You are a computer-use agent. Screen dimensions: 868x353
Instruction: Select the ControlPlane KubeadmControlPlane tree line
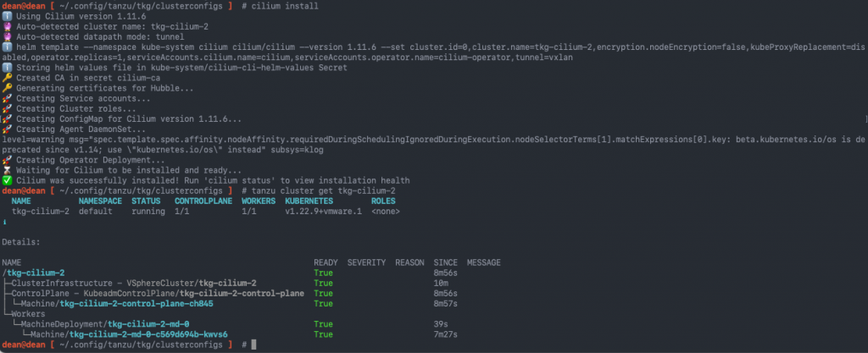[x=153, y=294]
